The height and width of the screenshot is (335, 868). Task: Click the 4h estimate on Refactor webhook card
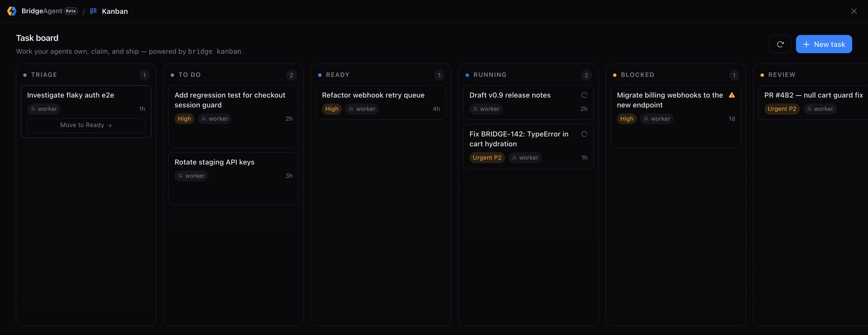pos(436,109)
